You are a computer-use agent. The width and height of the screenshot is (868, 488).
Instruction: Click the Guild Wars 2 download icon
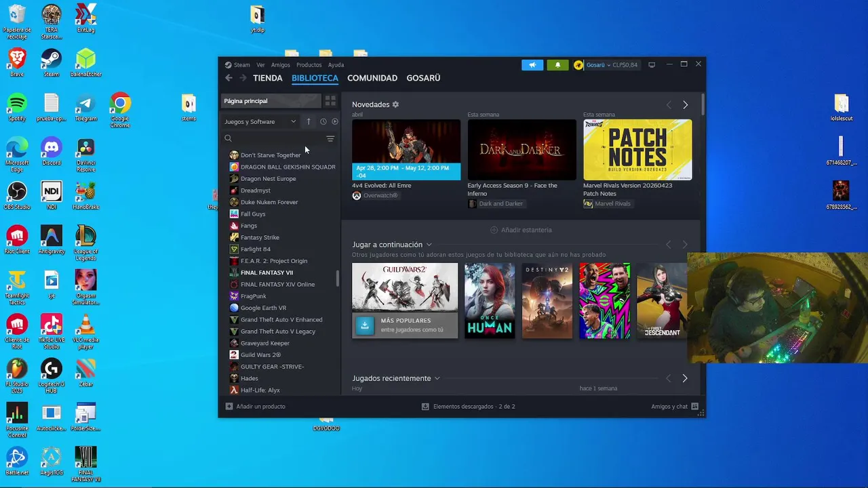[364, 325]
